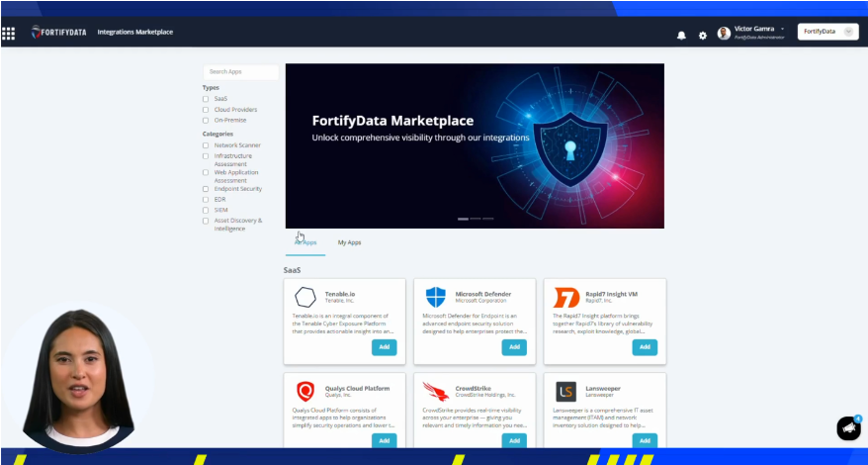Viewport: 868px width, 465px height.
Task: Select the second banner carousel indicator
Action: [x=476, y=219]
